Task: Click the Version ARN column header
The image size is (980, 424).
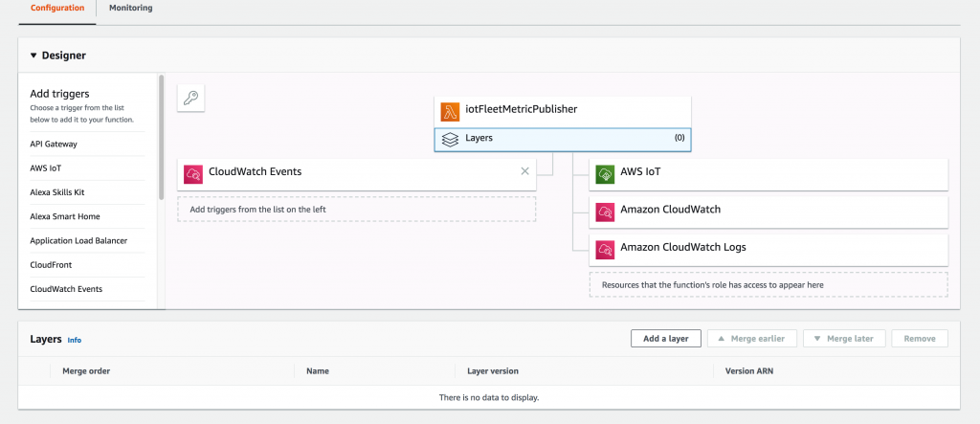Action: pos(749,370)
